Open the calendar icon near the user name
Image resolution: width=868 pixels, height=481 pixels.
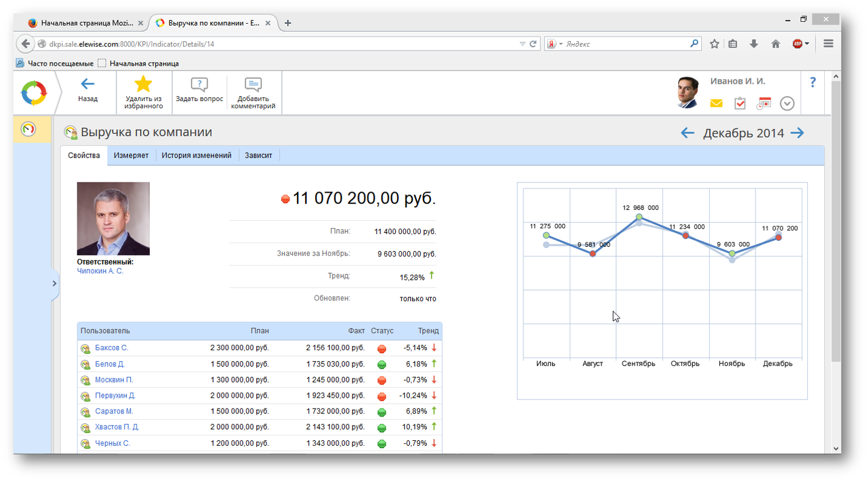(764, 103)
